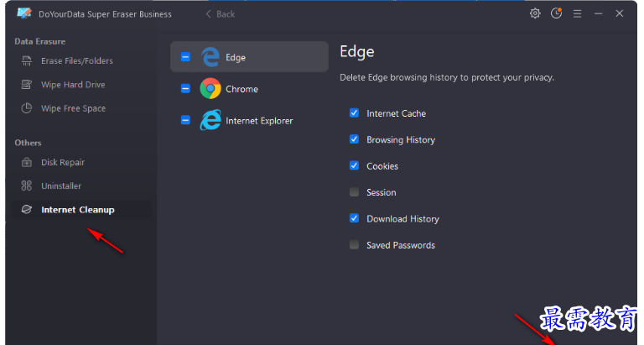644x345 pixels.
Task: Toggle the Edge browser checkbox
Action: (x=185, y=57)
